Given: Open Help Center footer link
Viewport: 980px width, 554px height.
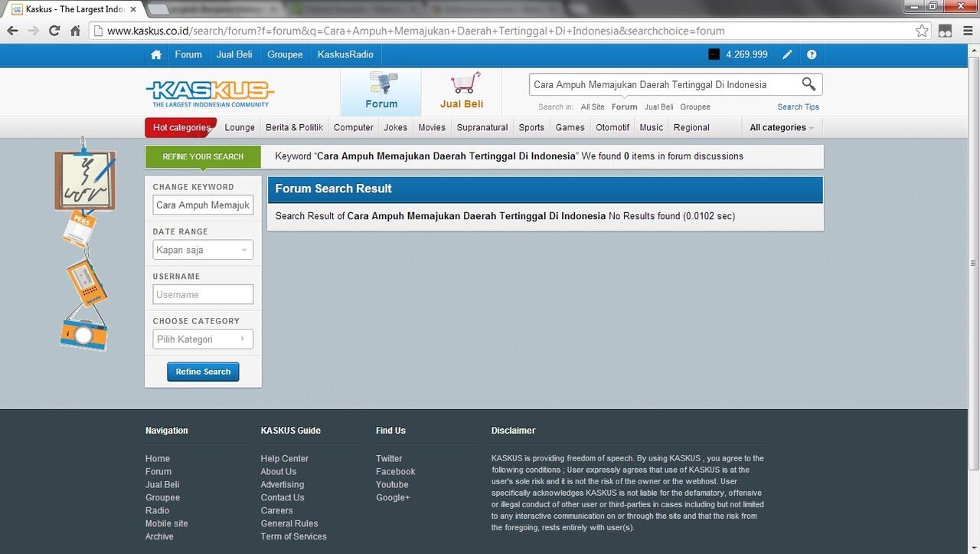Looking at the screenshot, I should [x=285, y=458].
